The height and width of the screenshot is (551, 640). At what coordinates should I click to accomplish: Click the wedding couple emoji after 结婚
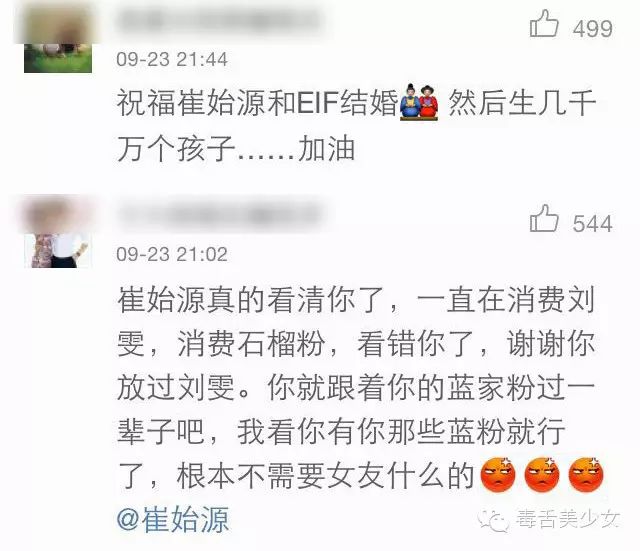[419, 102]
